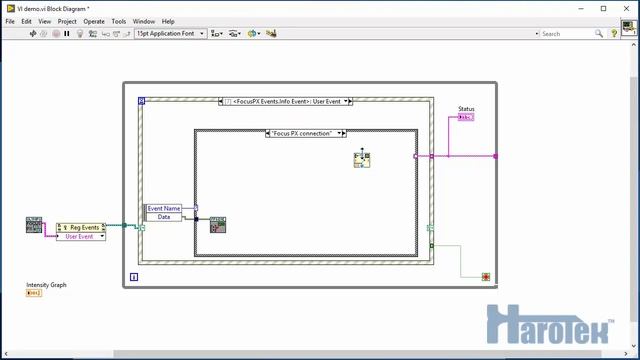The image size is (640, 360).
Task: Select the Reg Events node
Action: coord(81,227)
